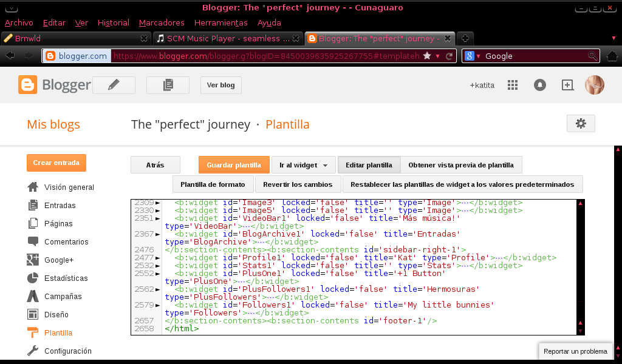Expand folded BlogArchive1 widget line 2367
This screenshot has height=364, width=622.
coord(157,234)
